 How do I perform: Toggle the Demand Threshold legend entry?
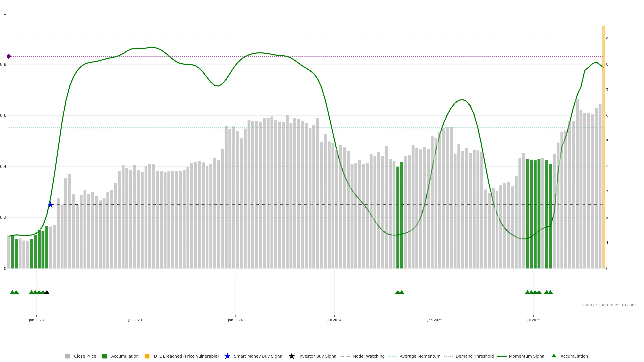(x=474, y=356)
